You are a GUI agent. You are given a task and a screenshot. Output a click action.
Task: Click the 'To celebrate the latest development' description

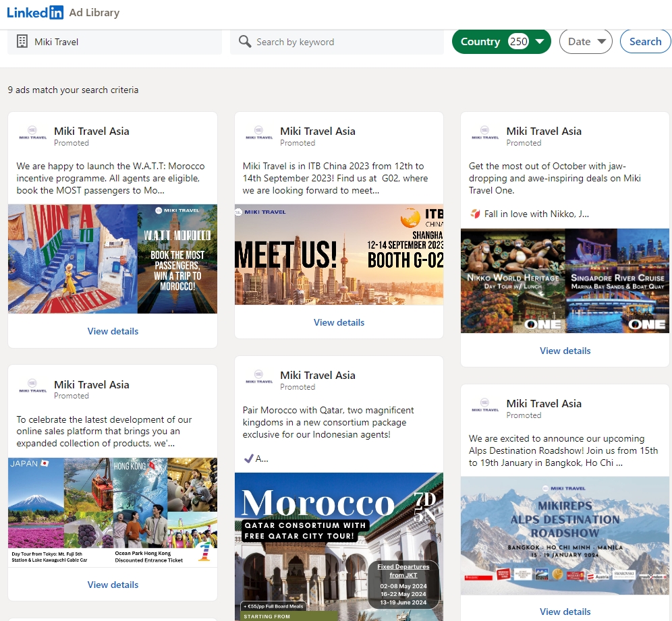tap(104, 432)
